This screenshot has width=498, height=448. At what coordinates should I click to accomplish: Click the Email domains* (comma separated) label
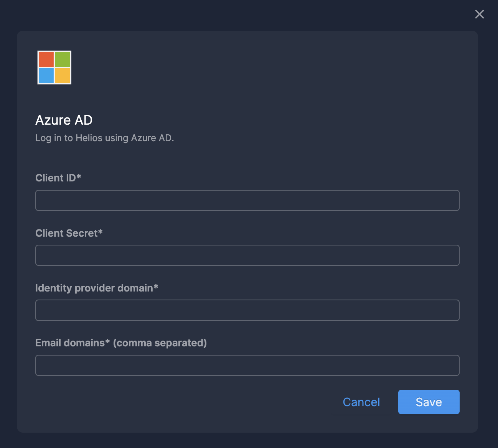pos(121,343)
